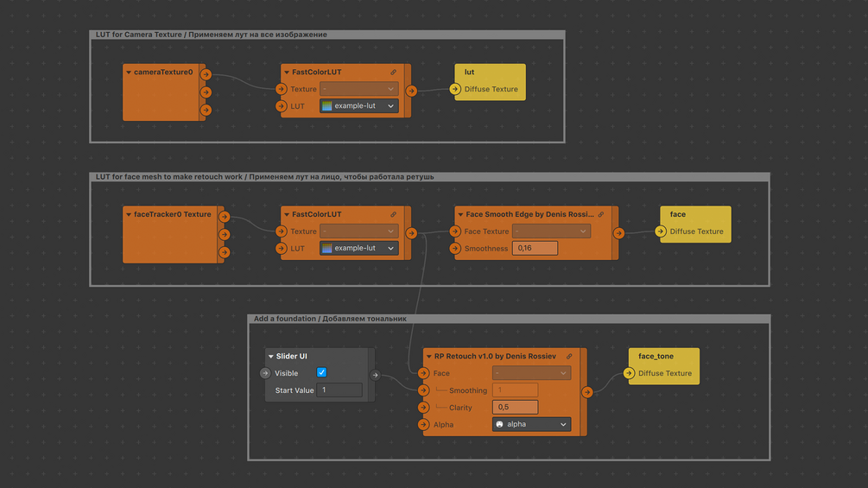The width and height of the screenshot is (868, 488).
Task: Click Texture input port of second FastColorLUT
Action: tap(282, 231)
